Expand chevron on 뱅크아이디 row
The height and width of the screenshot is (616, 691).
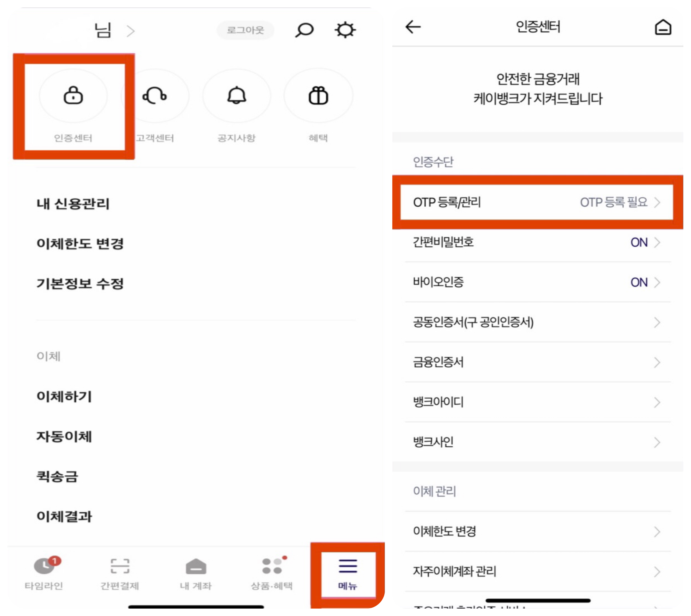[x=657, y=402]
